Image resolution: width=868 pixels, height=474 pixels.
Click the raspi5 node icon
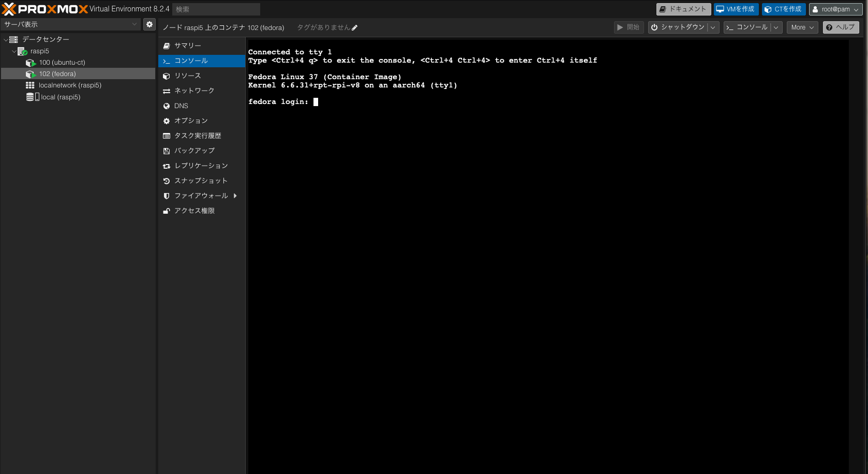(22, 51)
